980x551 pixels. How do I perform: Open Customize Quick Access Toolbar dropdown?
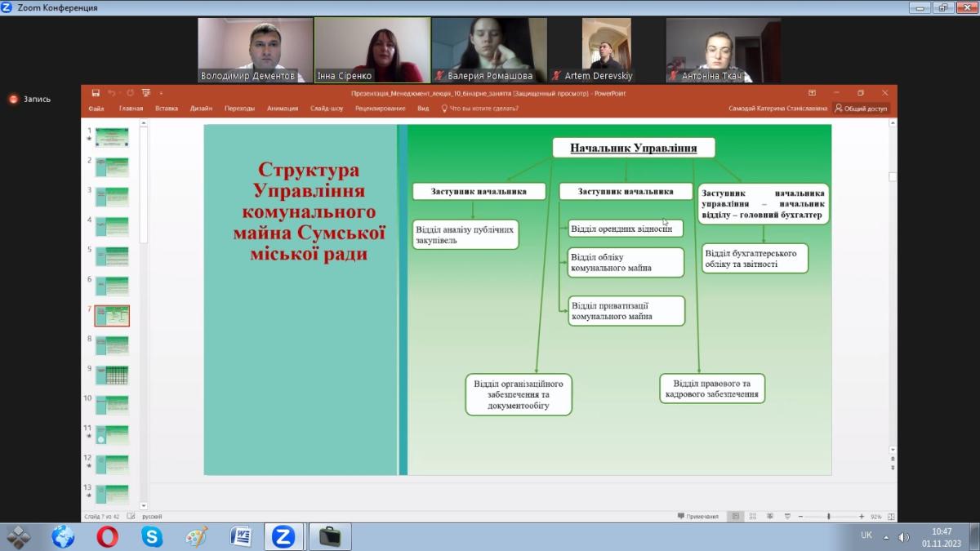pos(161,93)
